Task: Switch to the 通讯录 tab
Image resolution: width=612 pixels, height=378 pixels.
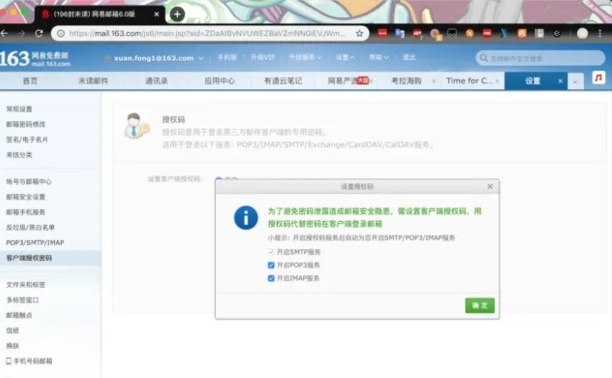Action: [157, 81]
